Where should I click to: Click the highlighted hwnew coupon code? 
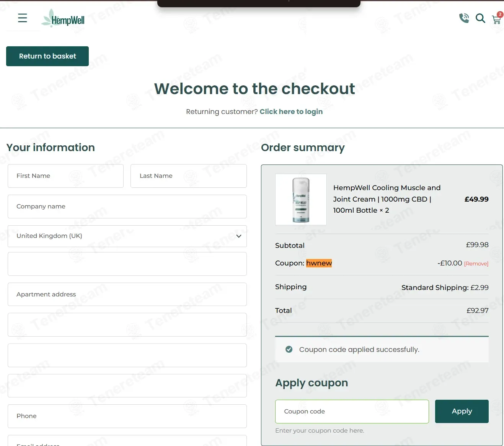pyautogui.click(x=319, y=263)
